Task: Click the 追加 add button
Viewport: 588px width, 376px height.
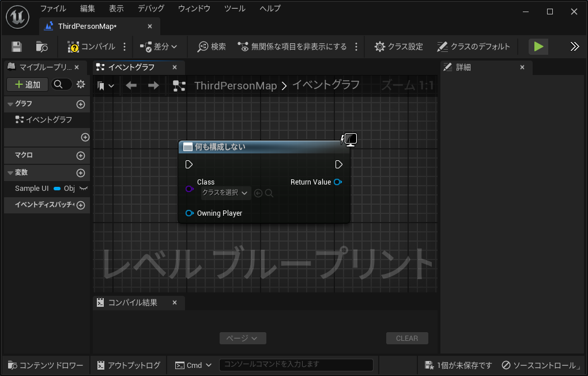Action: point(27,84)
